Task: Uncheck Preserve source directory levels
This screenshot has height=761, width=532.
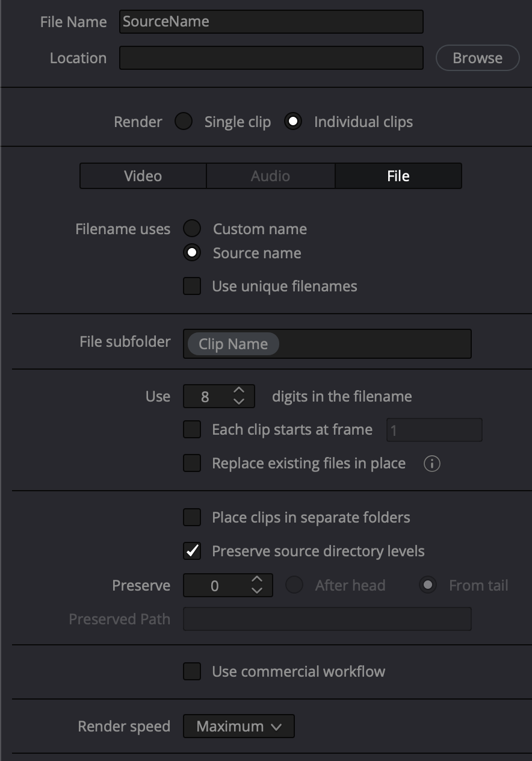Action: click(192, 551)
